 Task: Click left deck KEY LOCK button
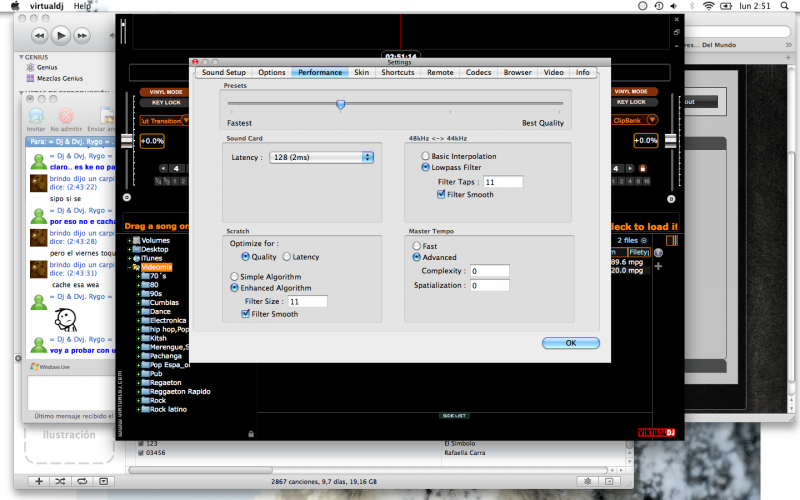pyautogui.click(x=164, y=103)
